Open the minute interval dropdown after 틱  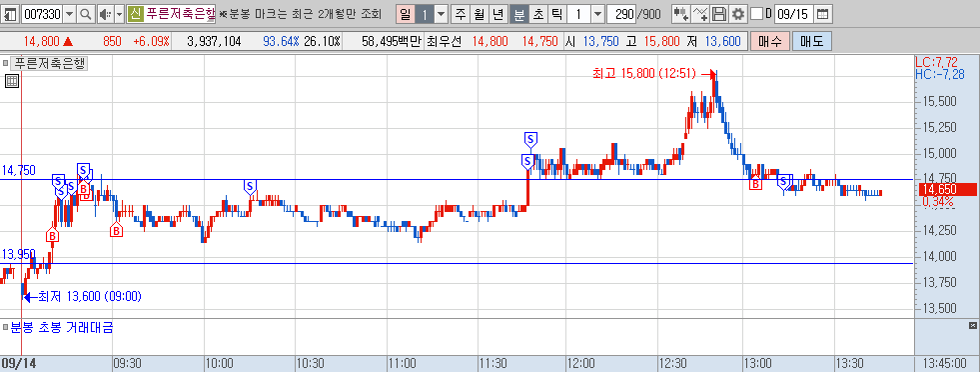tap(597, 14)
